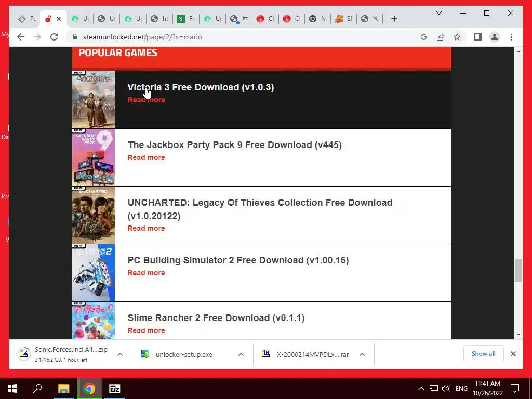Open Chrome's three-dot menu
This screenshot has width=532, height=399.
coord(511,37)
